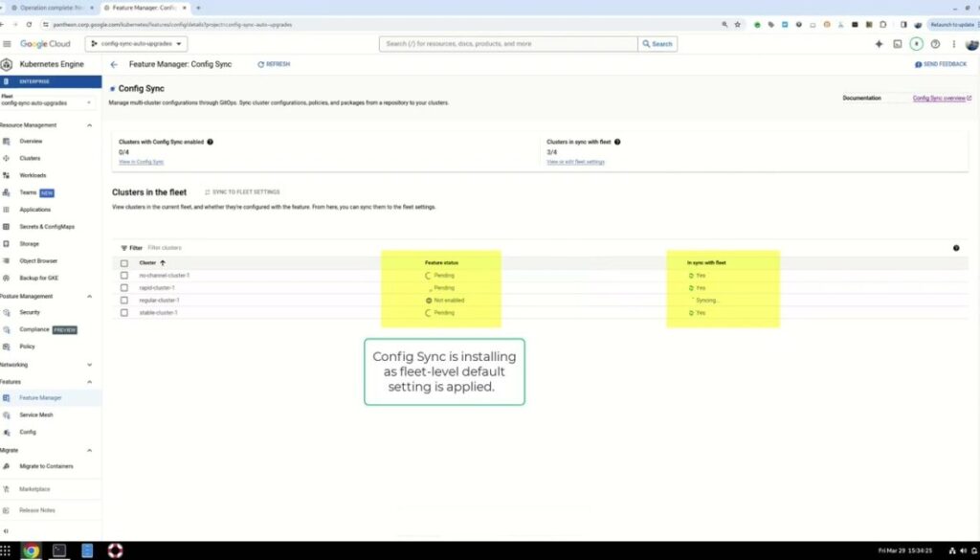Tick the checkbox for rapid-cluster-1
The height and width of the screenshot is (560, 980).
(x=123, y=287)
